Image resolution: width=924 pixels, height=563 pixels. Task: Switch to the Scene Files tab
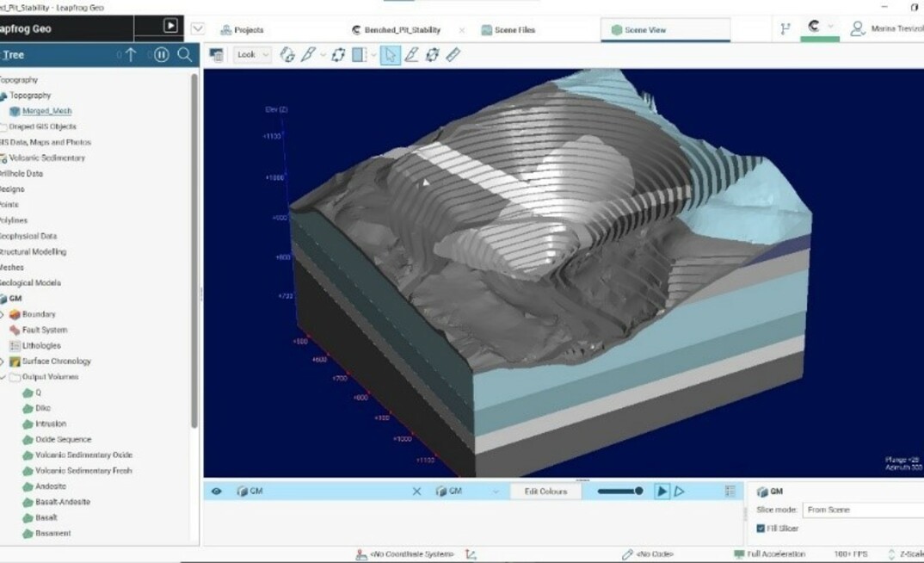(513, 28)
